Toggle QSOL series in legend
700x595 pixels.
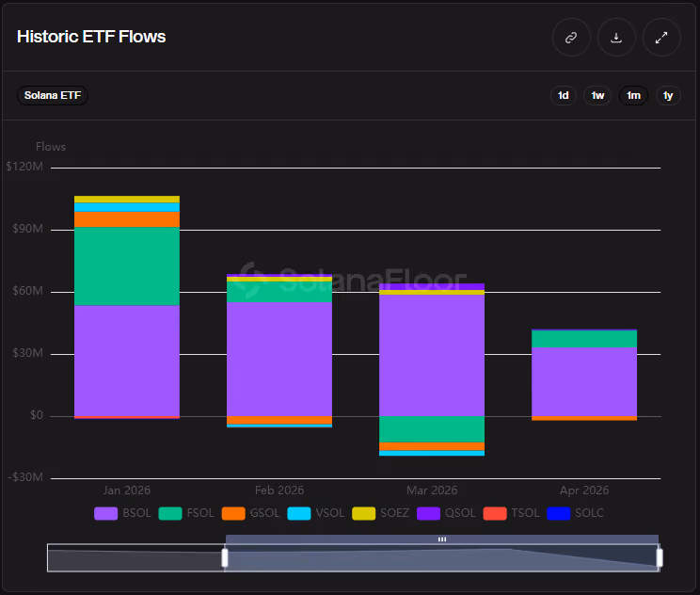446,513
